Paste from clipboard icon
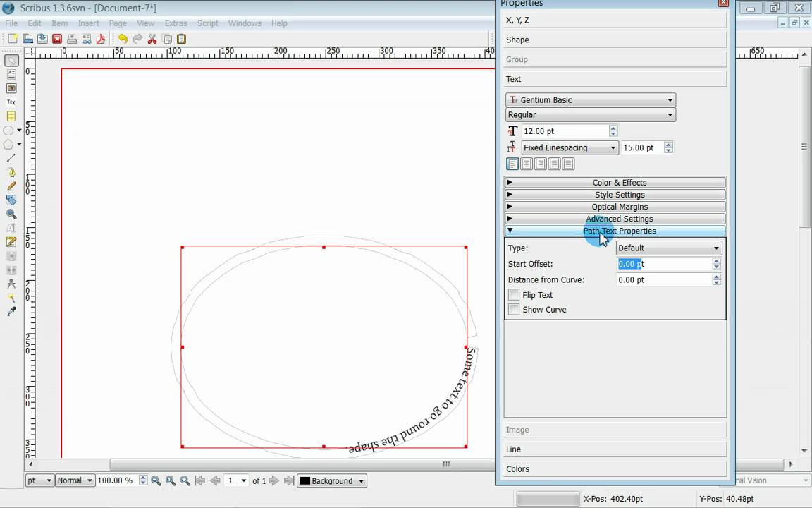Image resolution: width=812 pixels, height=508 pixels. 181,39
